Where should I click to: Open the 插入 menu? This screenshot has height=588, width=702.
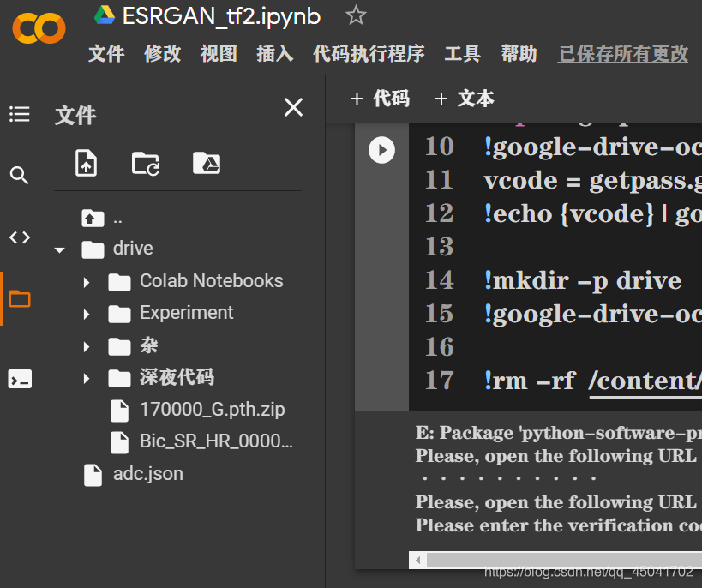[x=274, y=54]
